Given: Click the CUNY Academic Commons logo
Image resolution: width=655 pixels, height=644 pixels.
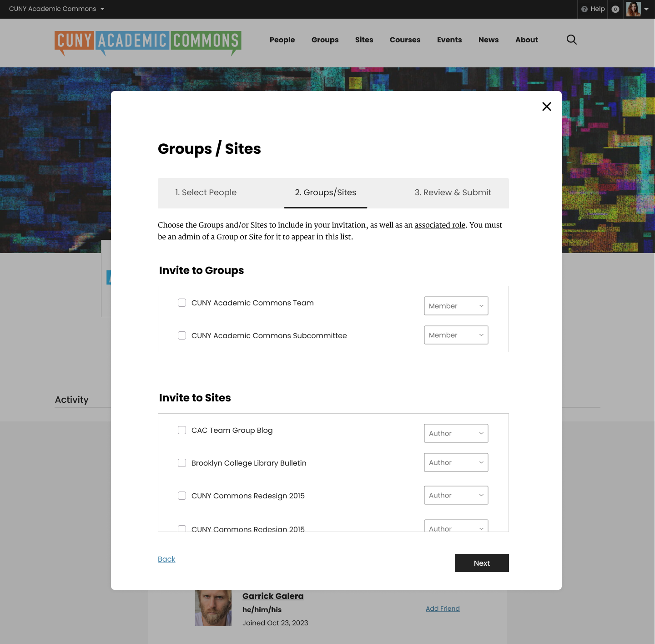Looking at the screenshot, I should pyautogui.click(x=148, y=43).
